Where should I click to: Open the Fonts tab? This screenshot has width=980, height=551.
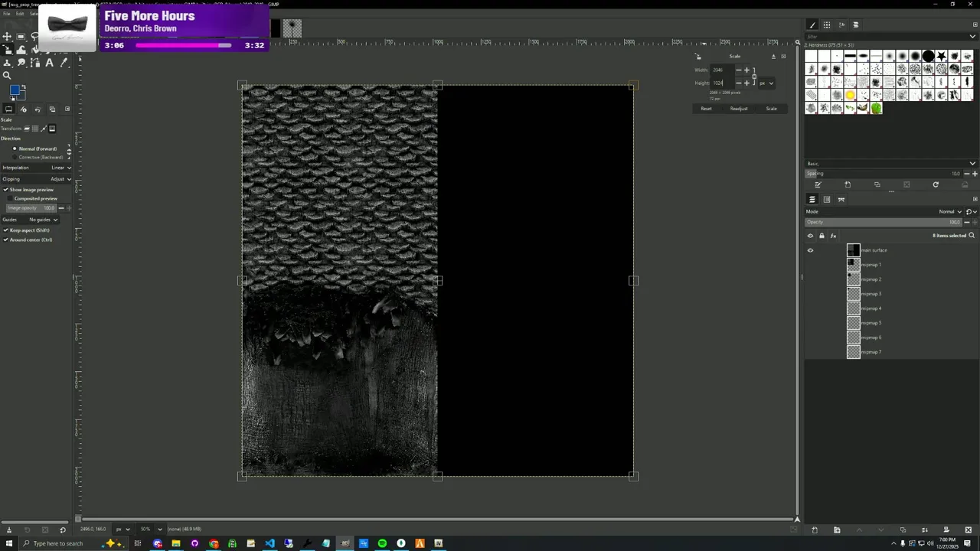click(x=841, y=25)
